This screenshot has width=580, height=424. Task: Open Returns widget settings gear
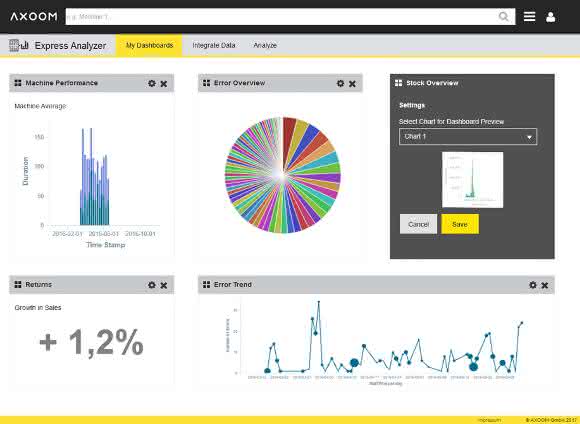(152, 285)
